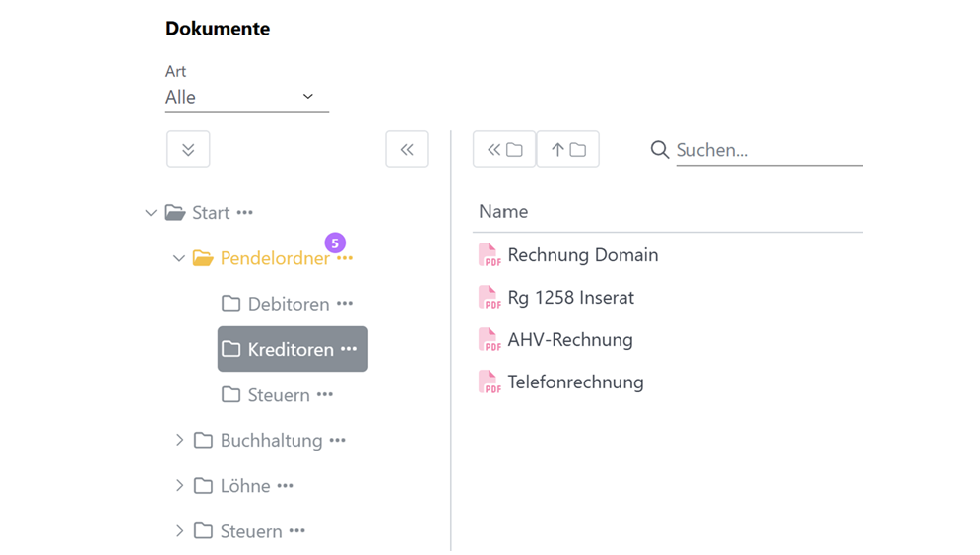Open more options for Pendelordner
The height and width of the screenshot is (555, 980).
(344, 258)
